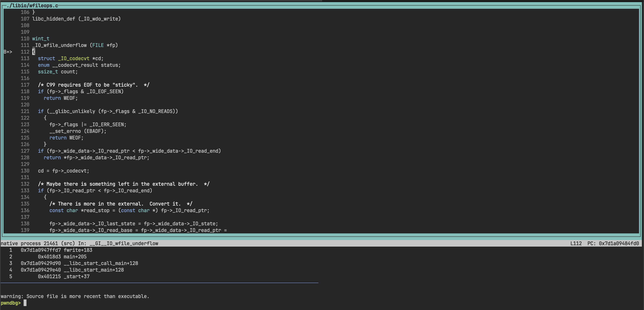This screenshot has width=644, height=310.
Task: Click line number 127 in the gutter
Action: pos(25,151)
